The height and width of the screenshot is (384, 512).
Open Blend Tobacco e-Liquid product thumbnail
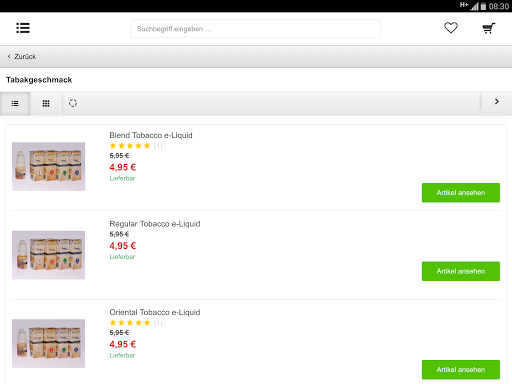click(49, 167)
